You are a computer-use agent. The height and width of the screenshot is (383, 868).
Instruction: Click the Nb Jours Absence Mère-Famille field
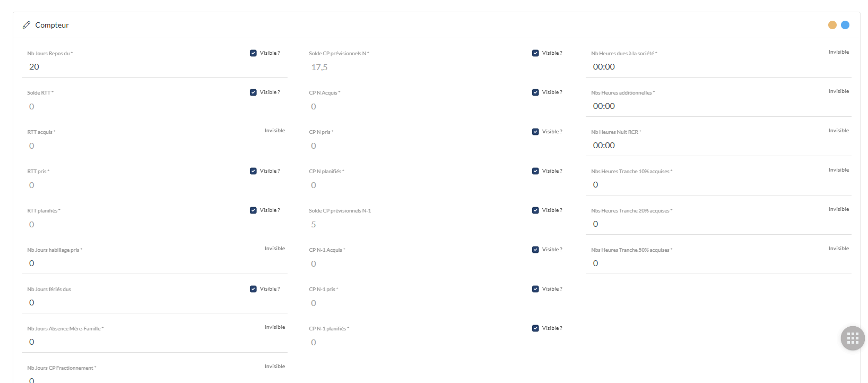point(154,342)
